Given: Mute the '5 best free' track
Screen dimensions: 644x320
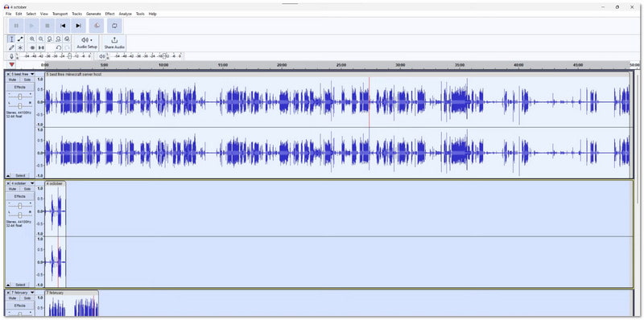Looking at the screenshot, I should [x=13, y=80].
